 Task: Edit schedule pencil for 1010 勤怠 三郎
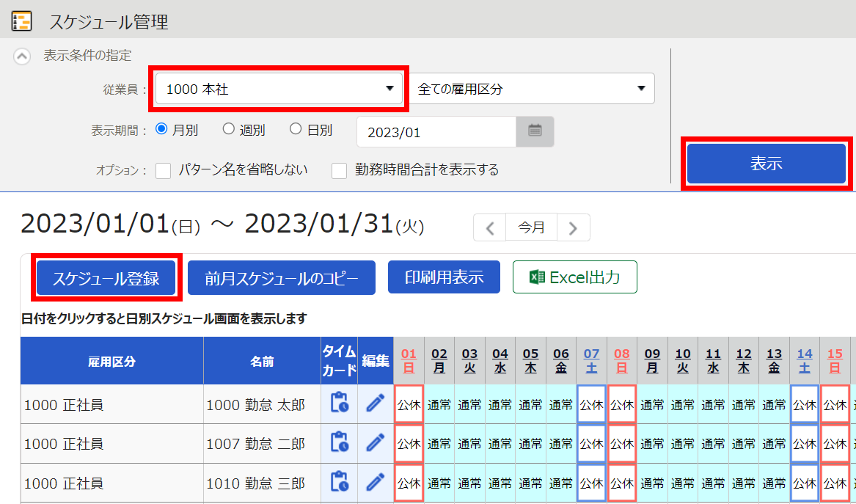(x=375, y=483)
